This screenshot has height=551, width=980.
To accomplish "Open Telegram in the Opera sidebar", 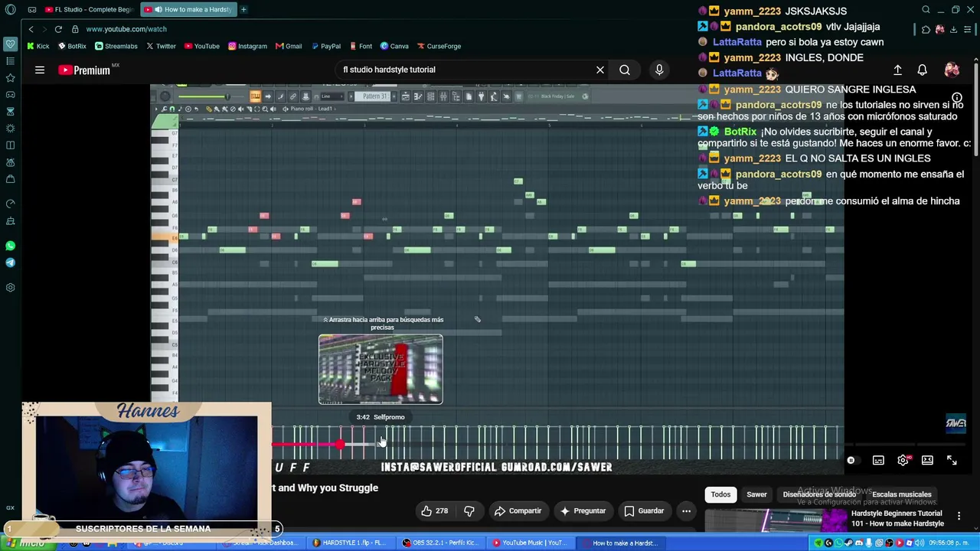I will pyautogui.click(x=10, y=263).
